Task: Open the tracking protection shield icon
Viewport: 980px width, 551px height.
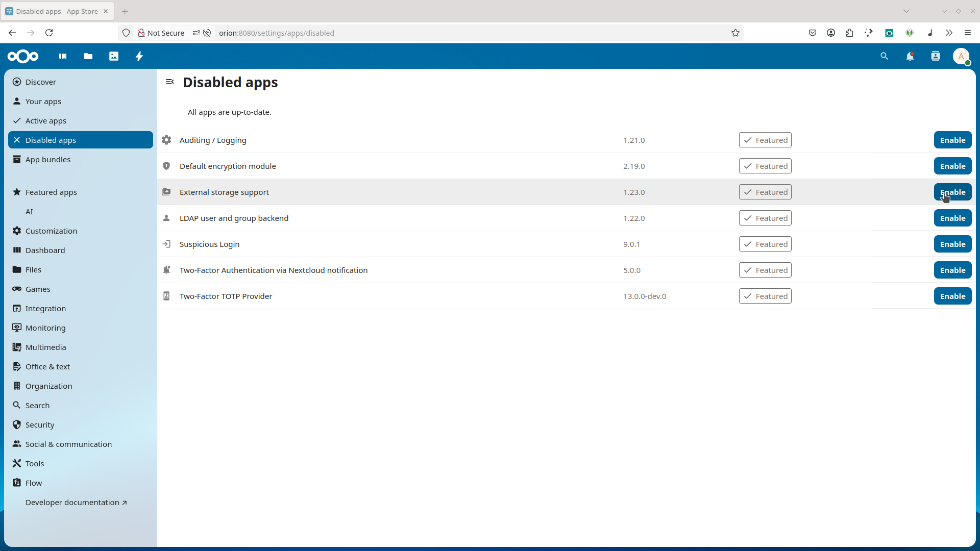Action: tap(126, 33)
